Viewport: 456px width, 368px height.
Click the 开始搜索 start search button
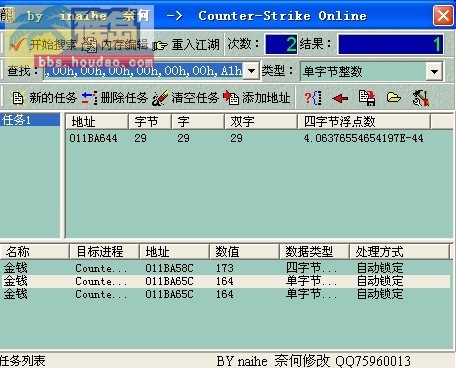pyautogui.click(x=42, y=44)
